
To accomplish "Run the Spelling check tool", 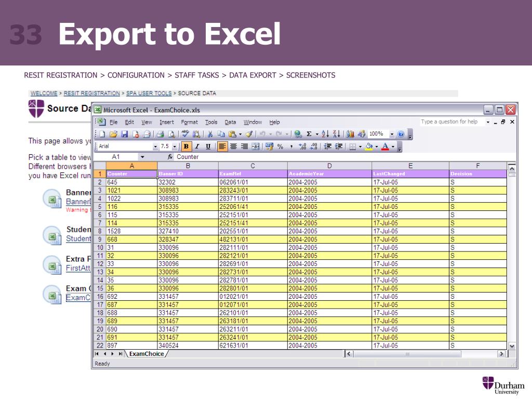I will pos(185,135).
